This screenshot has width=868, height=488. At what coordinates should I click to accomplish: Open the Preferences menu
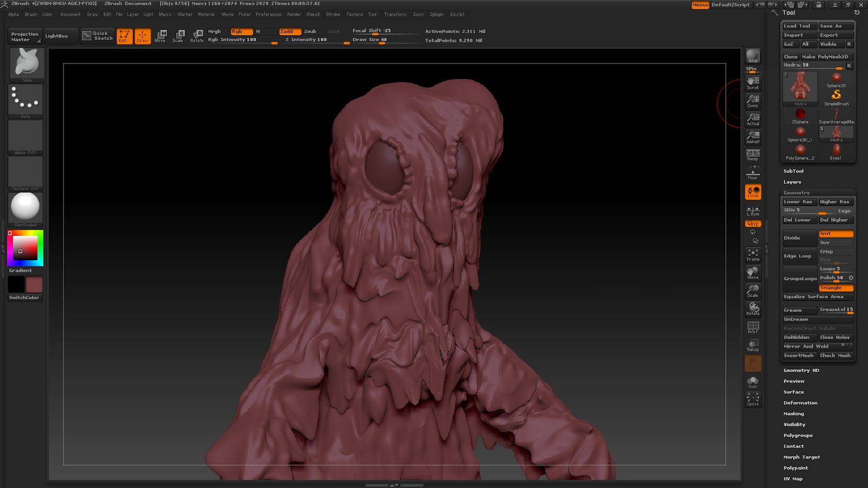[269, 15]
